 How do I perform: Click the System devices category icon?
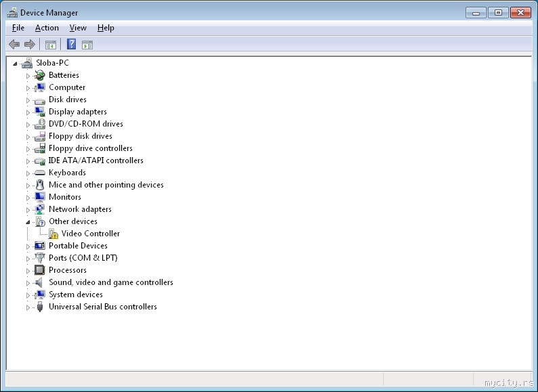click(x=40, y=295)
